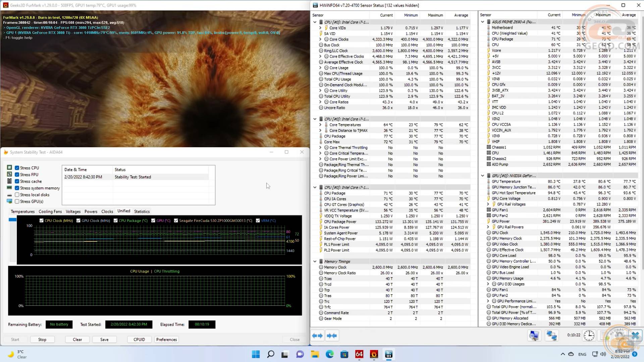Switch to the Voltages tab
The width and height of the screenshot is (644, 362).
[x=73, y=212]
